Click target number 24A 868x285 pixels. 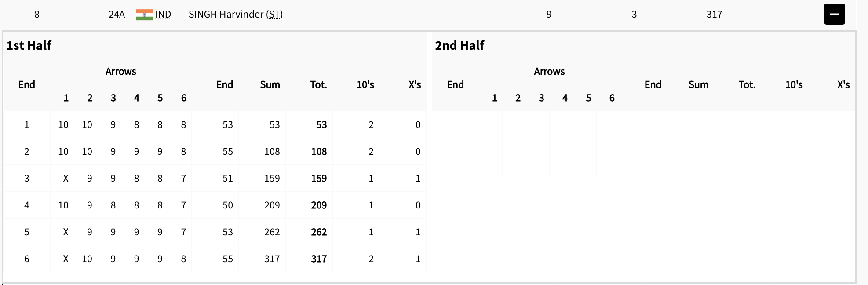(x=117, y=15)
